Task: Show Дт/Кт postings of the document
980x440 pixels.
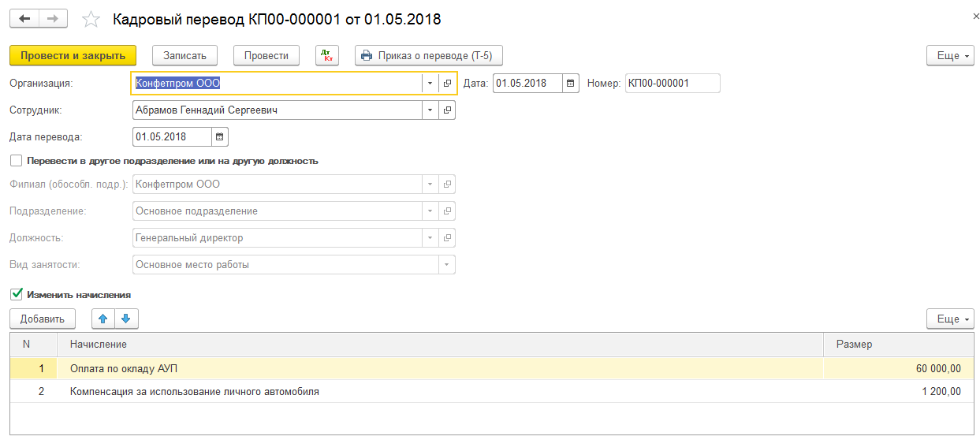Action: pos(327,55)
